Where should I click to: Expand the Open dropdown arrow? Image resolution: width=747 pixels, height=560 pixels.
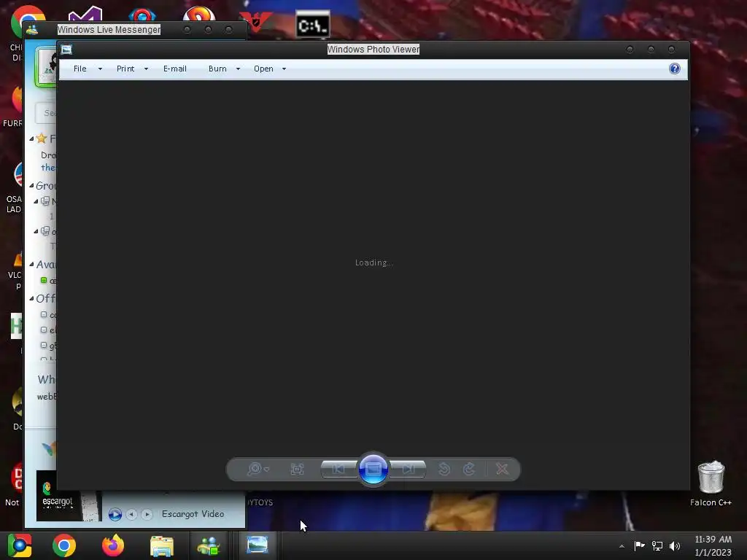285,69
